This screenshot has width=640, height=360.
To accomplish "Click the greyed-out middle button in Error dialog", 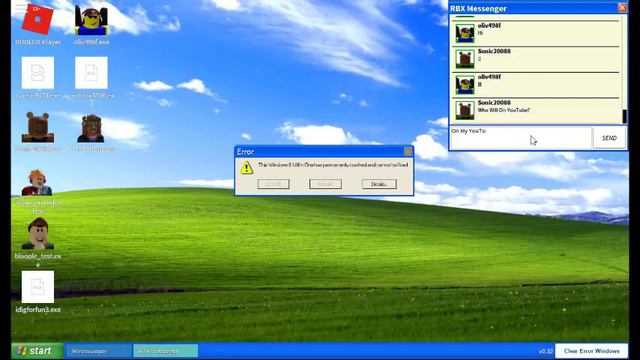I will (325, 184).
